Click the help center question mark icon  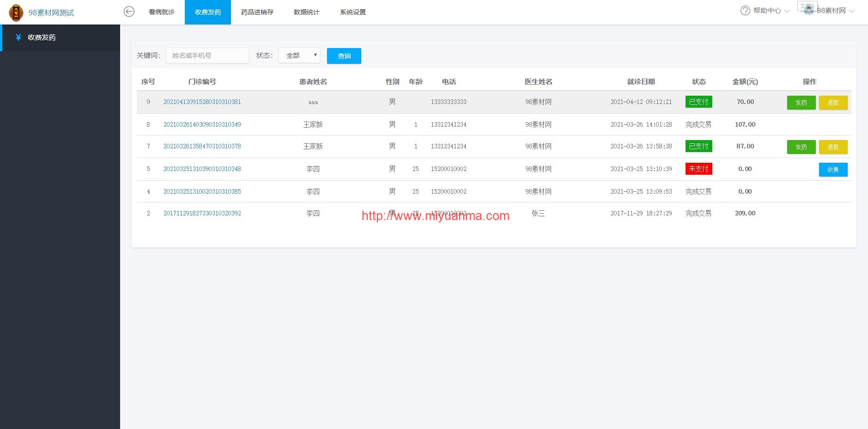click(x=745, y=11)
